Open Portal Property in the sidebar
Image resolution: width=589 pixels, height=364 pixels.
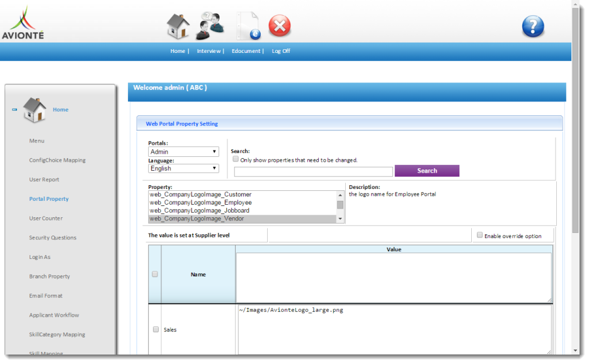[49, 199]
